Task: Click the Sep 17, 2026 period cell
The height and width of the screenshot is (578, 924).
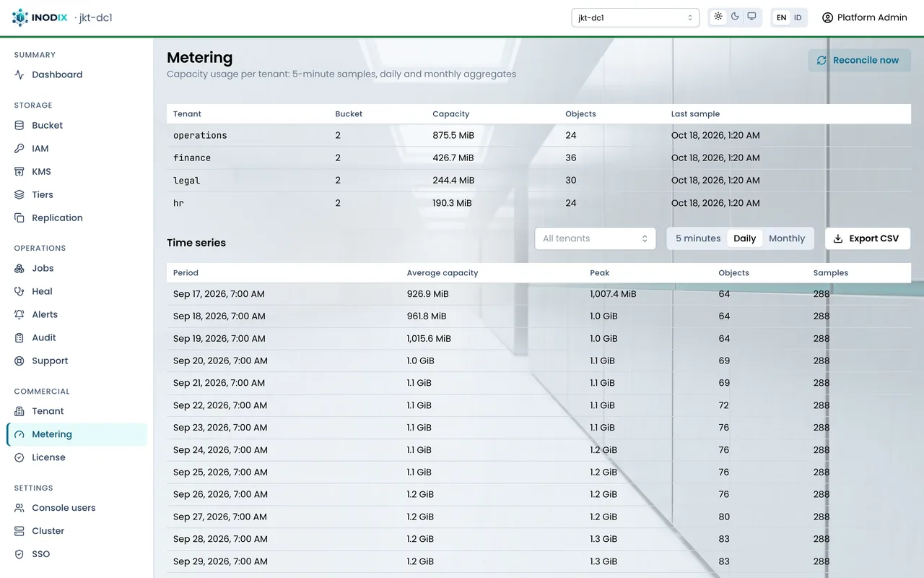Action: [219, 294]
